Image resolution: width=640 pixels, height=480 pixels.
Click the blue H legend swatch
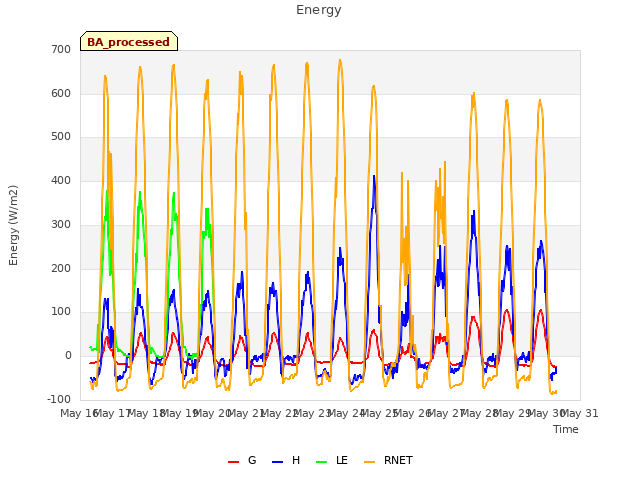278,462
